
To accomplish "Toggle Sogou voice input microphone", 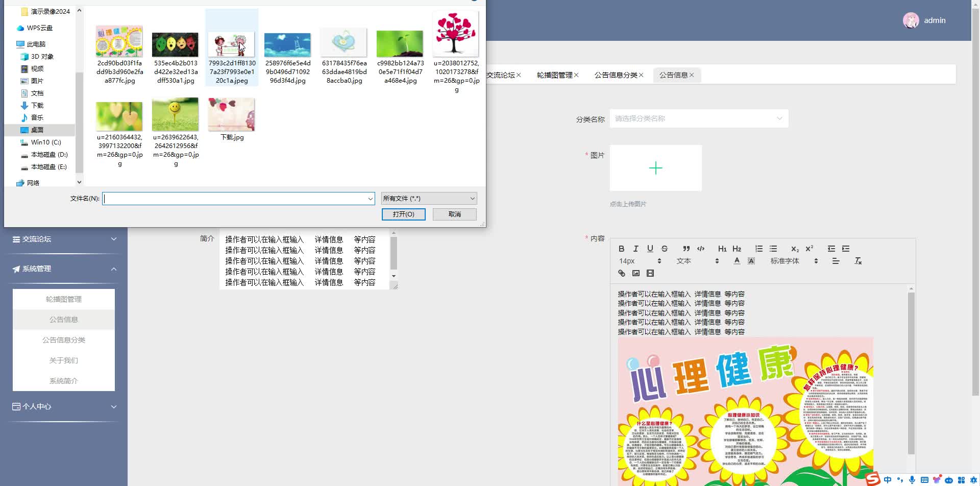I will 912,480.
